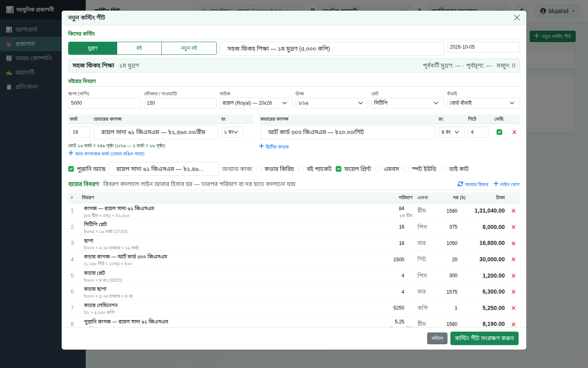The height and width of the screenshot is (368, 588).
Task: Tick the বই প্যাকেট checkbox
Action: coord(301,169)
